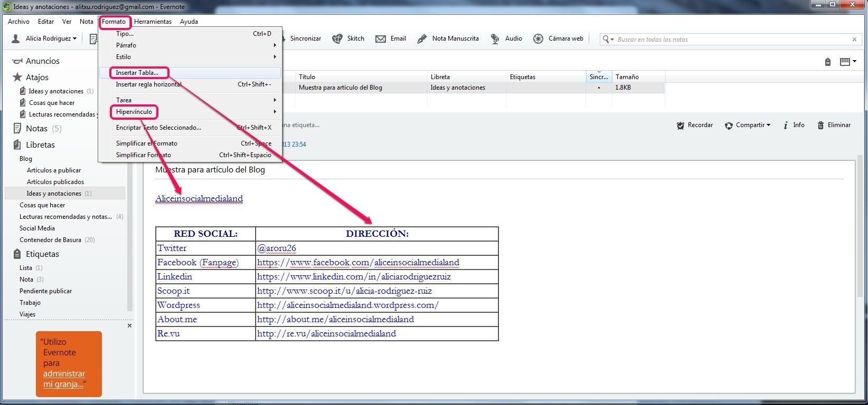Image resolution: width=868 pixels, height=405 pixels.
Task: Expand the Tarea submenu
Action: 190,100
